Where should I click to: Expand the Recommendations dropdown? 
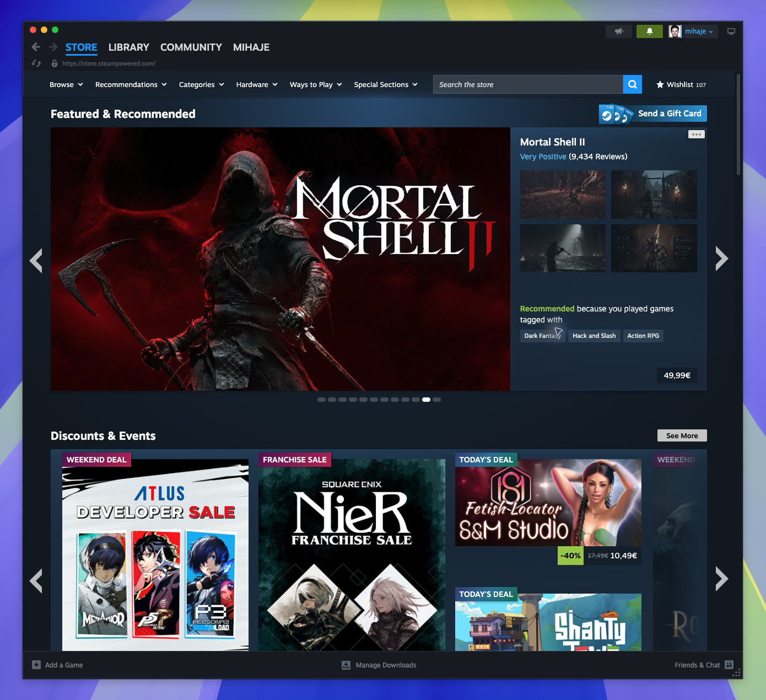coord(131,84)
